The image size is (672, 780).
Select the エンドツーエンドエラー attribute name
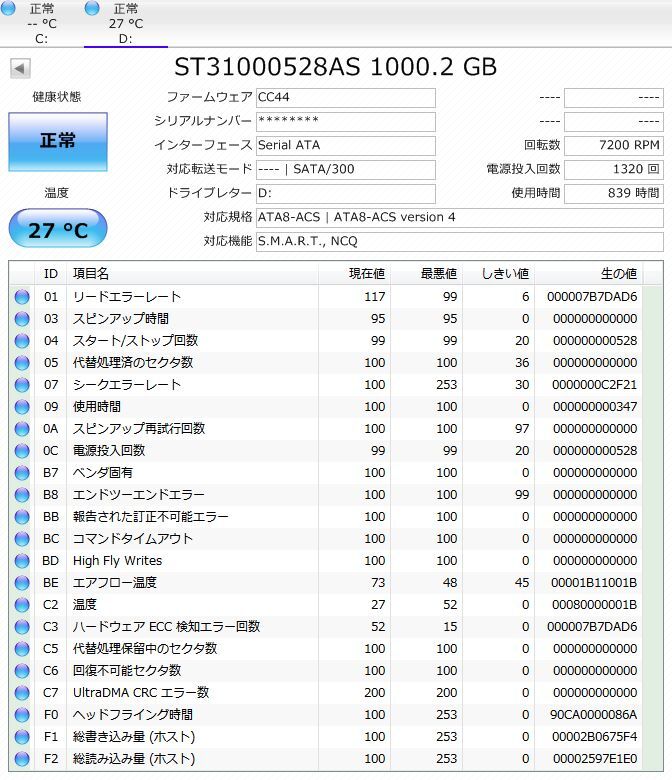(139, 495)
